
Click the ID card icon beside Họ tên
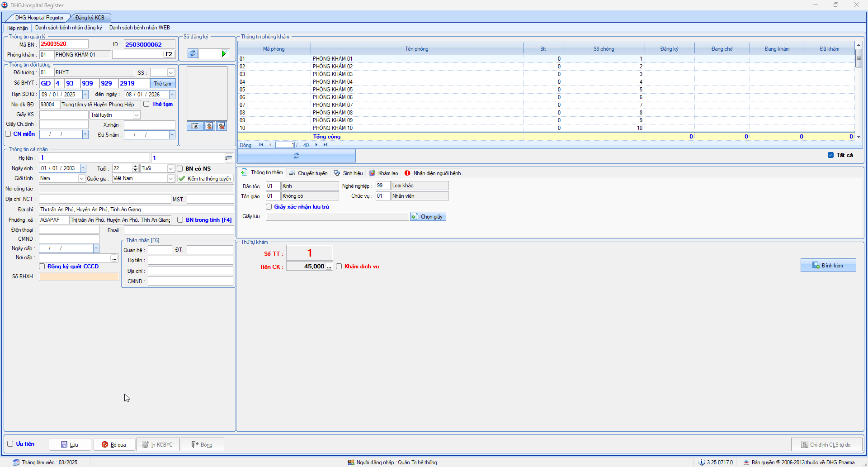point(229,158)
